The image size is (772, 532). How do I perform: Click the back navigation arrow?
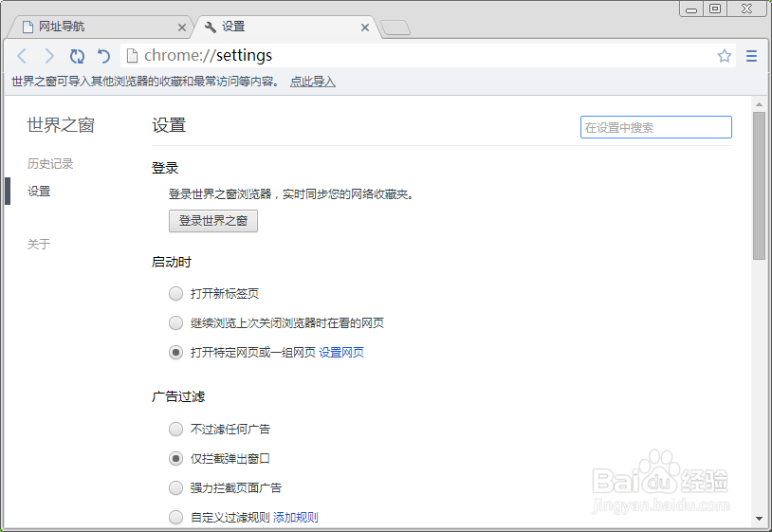[x=22, y=56]
